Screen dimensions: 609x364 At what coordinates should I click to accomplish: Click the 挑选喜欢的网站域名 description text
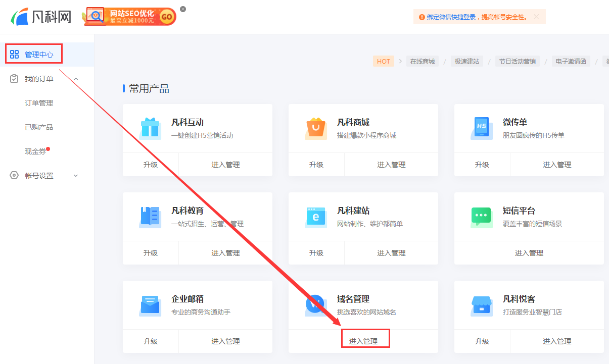[366, 312]
